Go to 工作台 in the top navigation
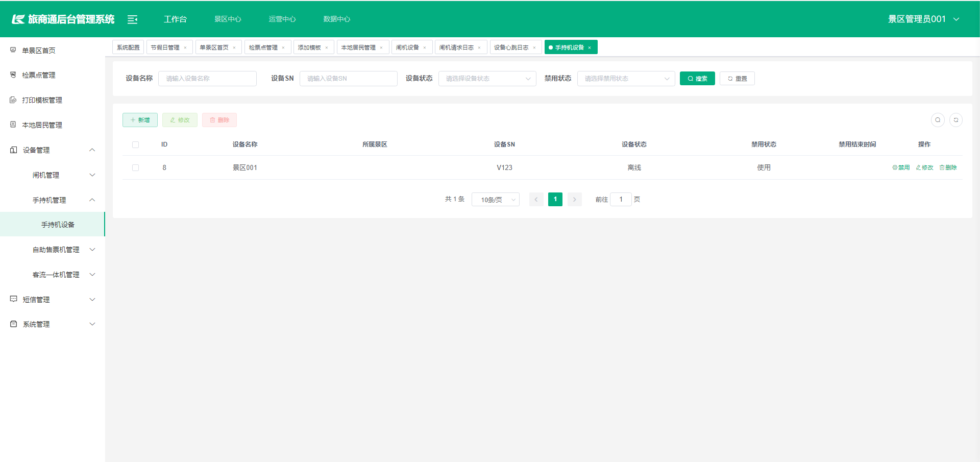This screenshot has height=462, width=980. coord(175,19)
